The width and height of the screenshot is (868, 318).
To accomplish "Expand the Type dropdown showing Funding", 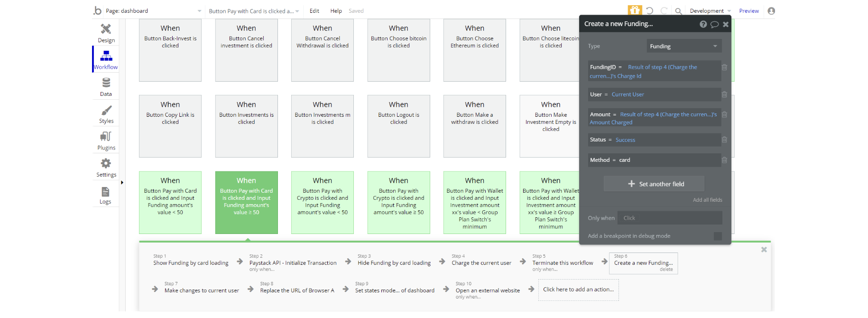I will pyautogui.click(x=684, y=46).
